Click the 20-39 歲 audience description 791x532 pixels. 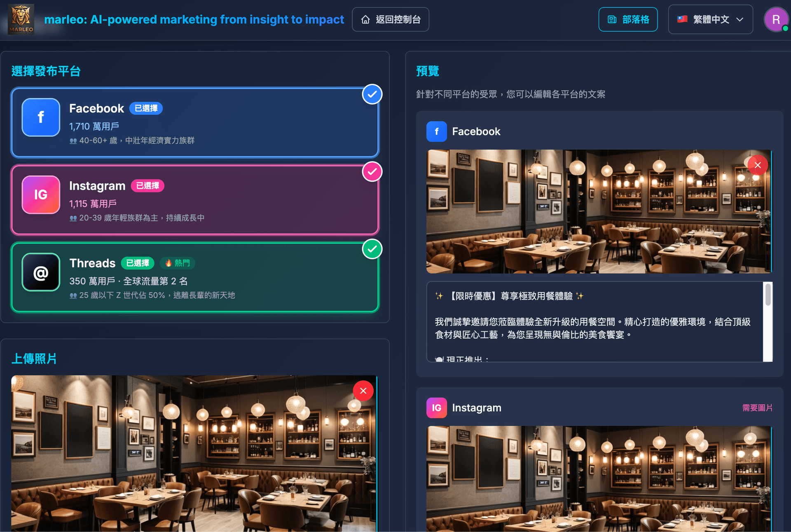point(137,218)
